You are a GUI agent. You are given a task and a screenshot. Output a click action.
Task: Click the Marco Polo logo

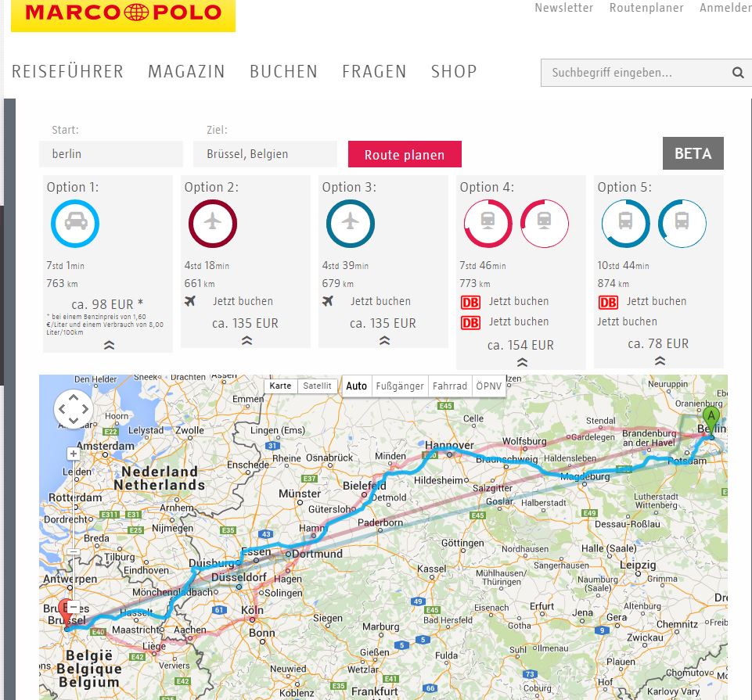point(124,14)
